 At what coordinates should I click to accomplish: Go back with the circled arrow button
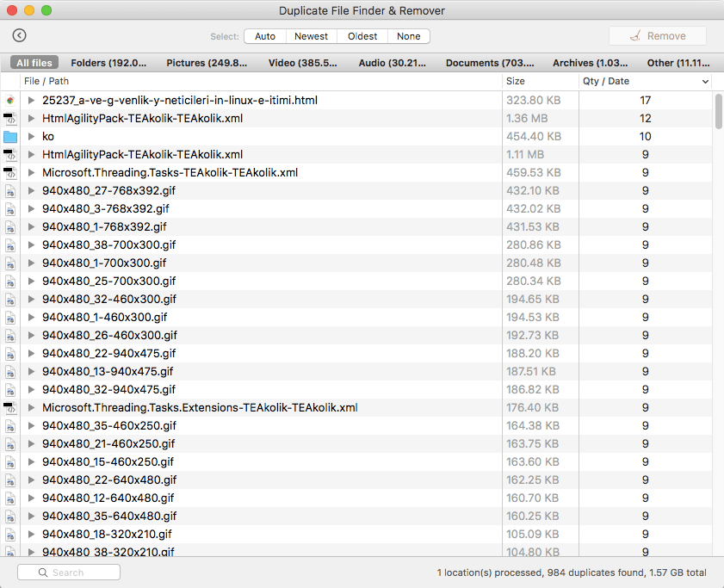[20, 35]
